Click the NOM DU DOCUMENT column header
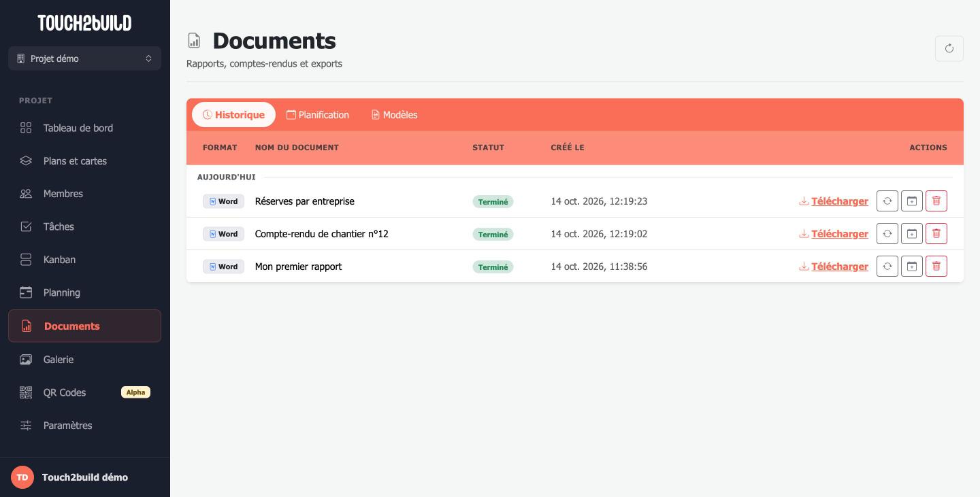The width and height of the screenshot is (980, 497). pyautogui.click(x=297, y=148)
